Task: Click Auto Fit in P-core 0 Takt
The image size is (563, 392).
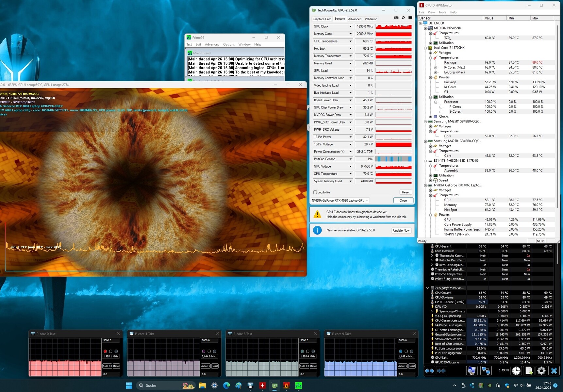Action: [x=107, y=366]
